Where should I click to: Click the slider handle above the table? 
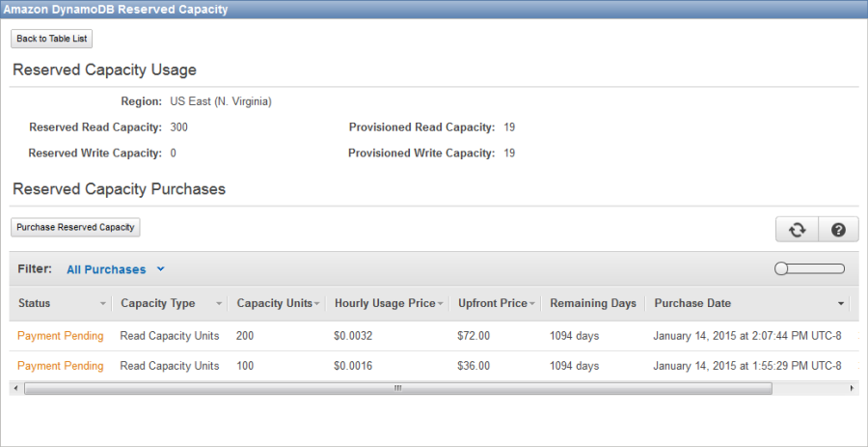click(x=781, y=269)
